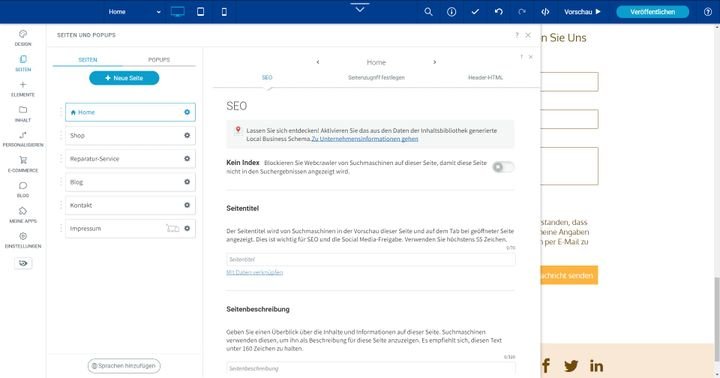Viewport: 720px width, 378px height.
Task: Open help question mark in SEO settings panel
Action: coord(521,57)
